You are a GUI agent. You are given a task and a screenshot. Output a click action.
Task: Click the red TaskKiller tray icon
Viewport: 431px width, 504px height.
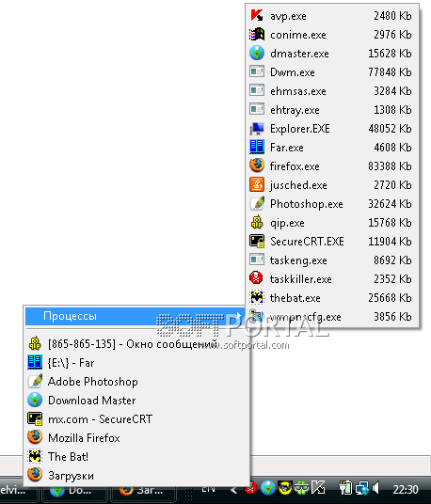click(250, 489)
